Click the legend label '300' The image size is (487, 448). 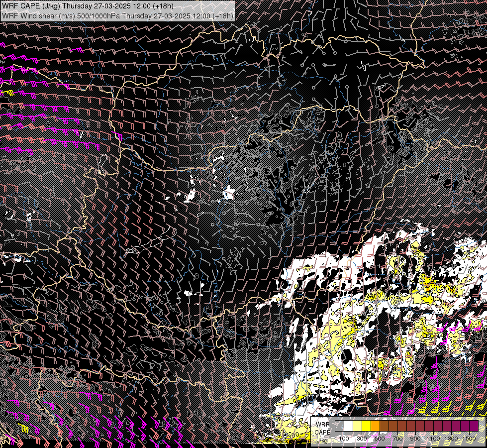click(x=362, y=439)
